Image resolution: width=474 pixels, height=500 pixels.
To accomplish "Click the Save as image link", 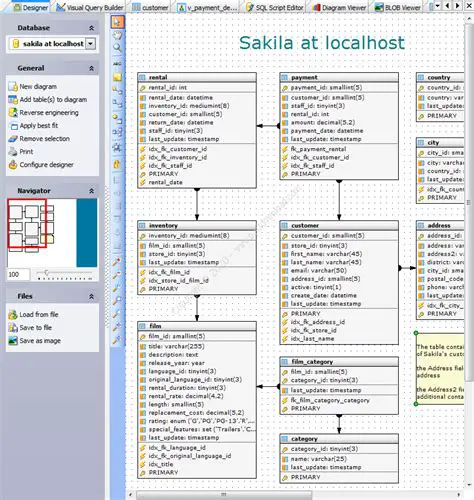I will click(x=40, y=341).
